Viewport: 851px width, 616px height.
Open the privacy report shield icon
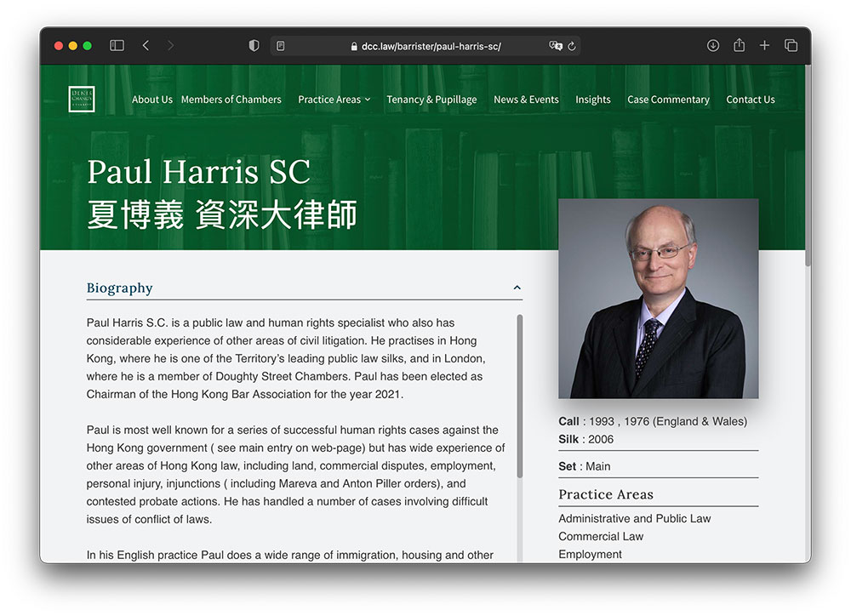pos(254,46)
